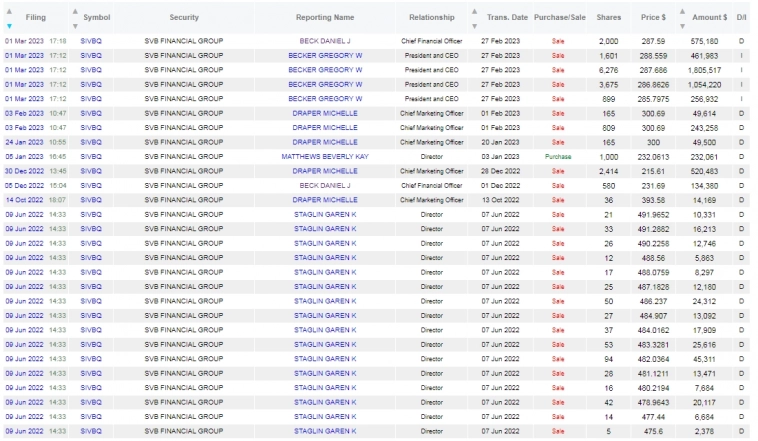
Task: Click the D/I column header
Action: (x=741, y=17)
